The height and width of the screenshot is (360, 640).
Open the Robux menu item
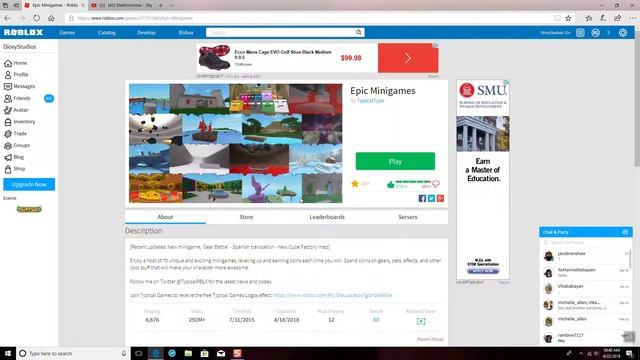186,33
